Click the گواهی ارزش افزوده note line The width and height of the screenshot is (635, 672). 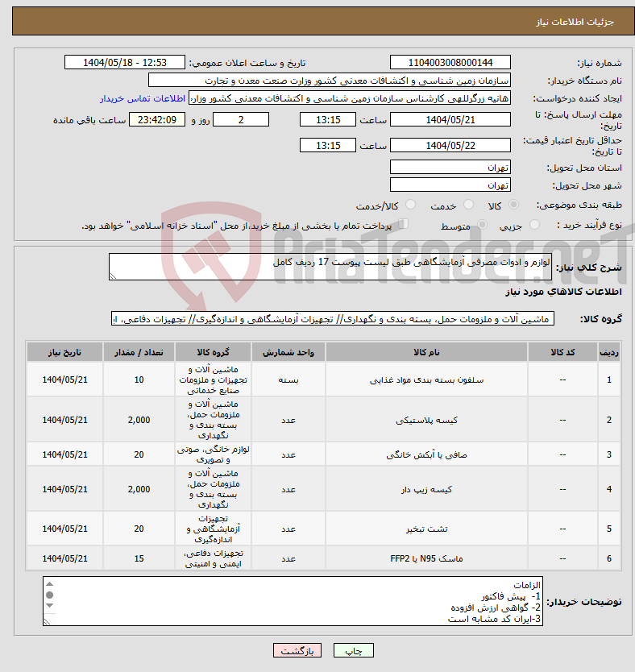(496, 608)
